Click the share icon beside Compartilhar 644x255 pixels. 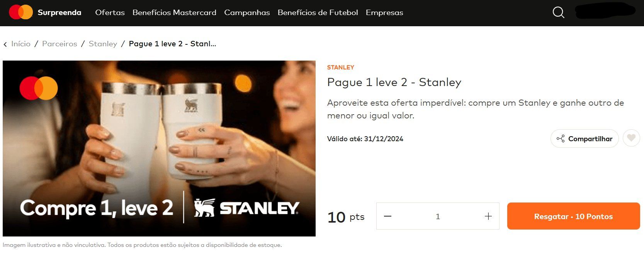click(x=561, y=138)
